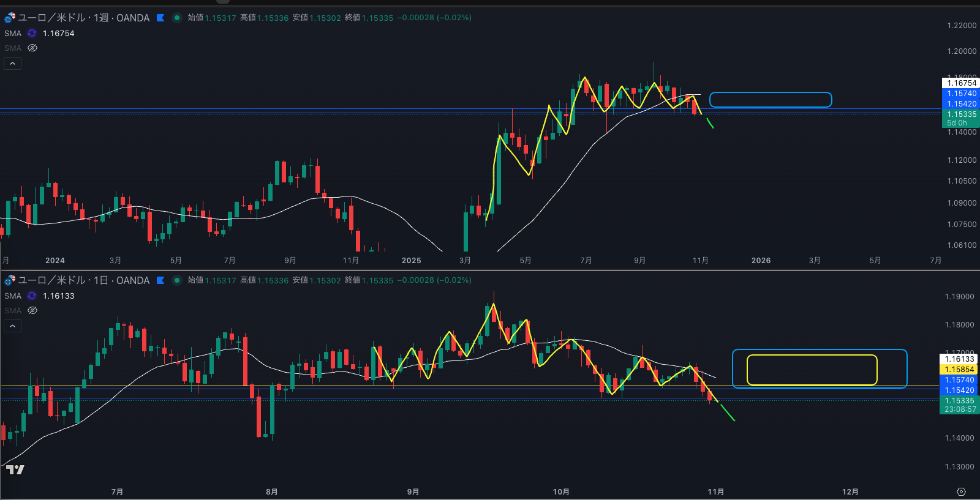Click the blue flag marker on weekly chart
Image resolution: width=980 pixels, height=500 pixels.
pos(160,18)
